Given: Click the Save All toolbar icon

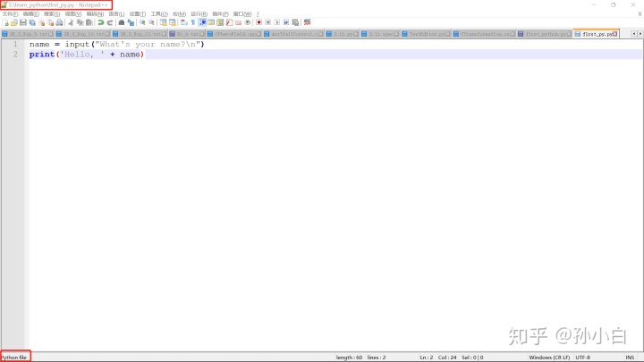Looking at the screenshot, I should point(32,22).
